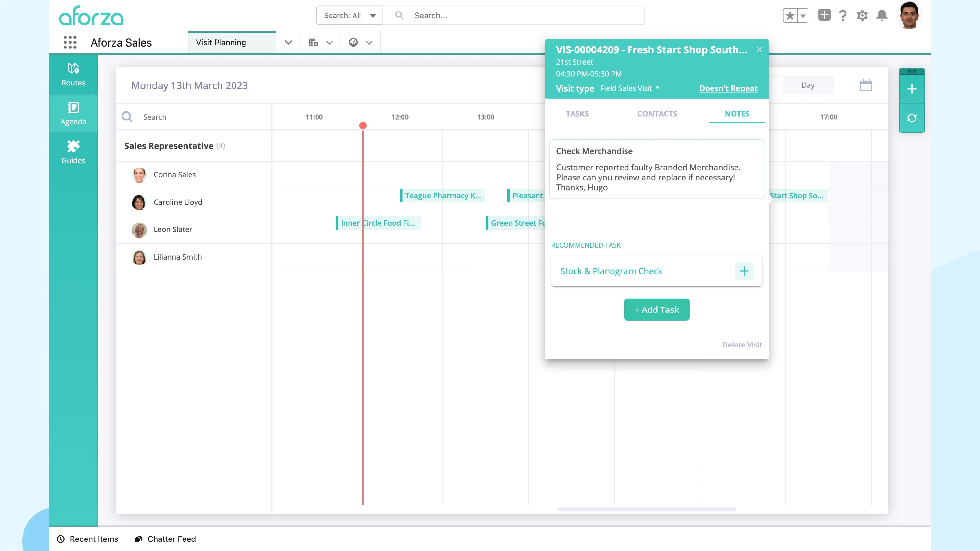Click Caroline Lloyd avatar
Screen dimensions: 980x551
(139, 202)
